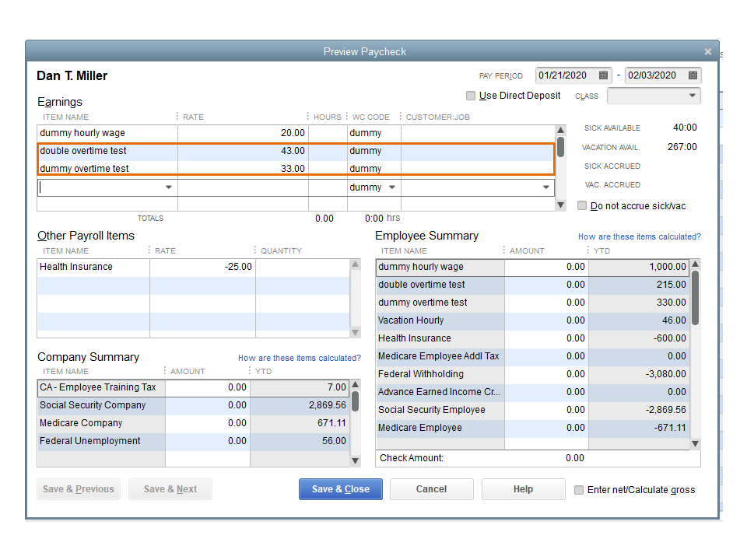Click the -3,080.00 YTD value
The image size is (747, 560).
point(665,374)
